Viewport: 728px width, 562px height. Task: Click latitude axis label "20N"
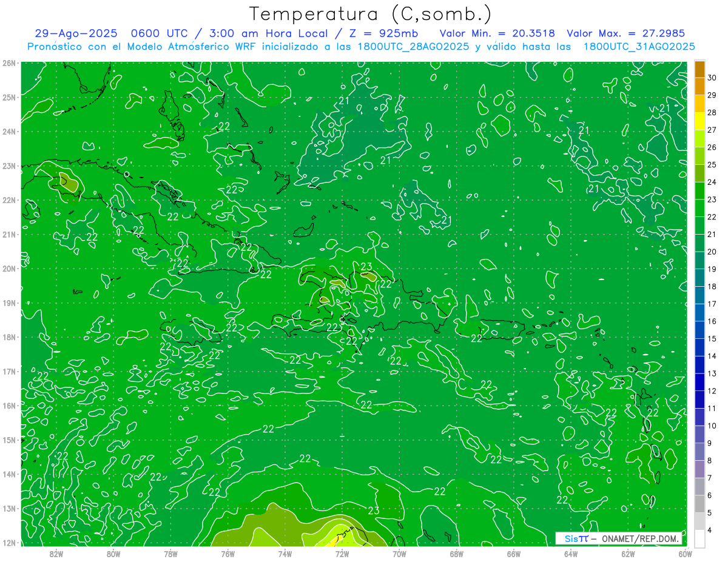point(9,269)
